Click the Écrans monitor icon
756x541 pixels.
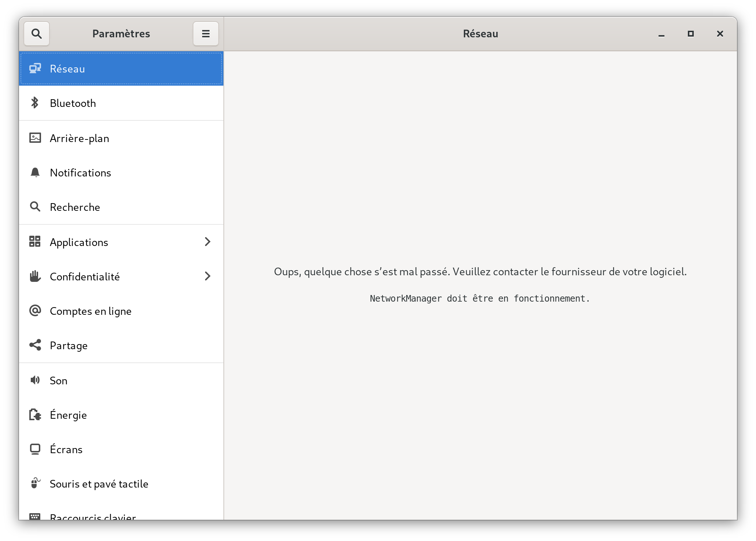pyautogui.click(x=35, y=449)
